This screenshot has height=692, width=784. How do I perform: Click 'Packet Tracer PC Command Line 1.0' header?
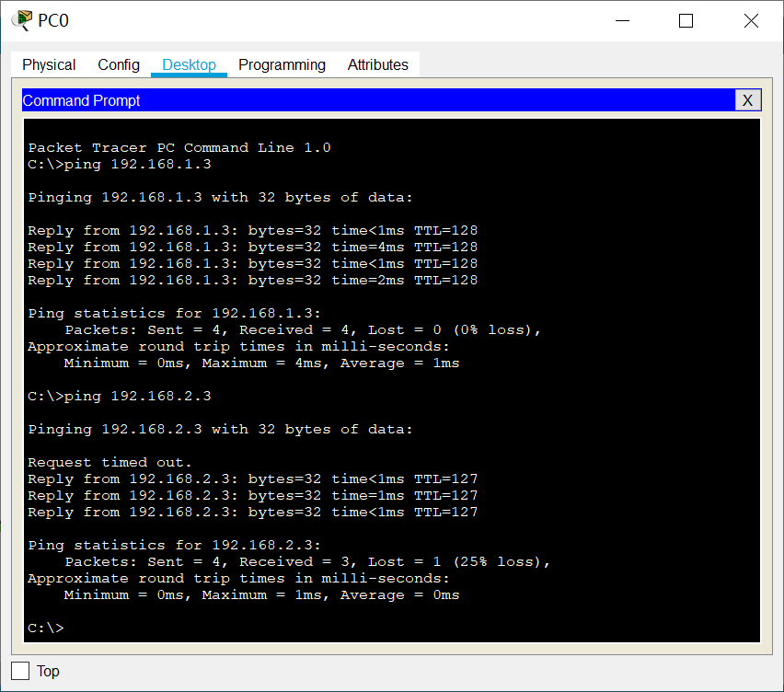coord(179,147)
